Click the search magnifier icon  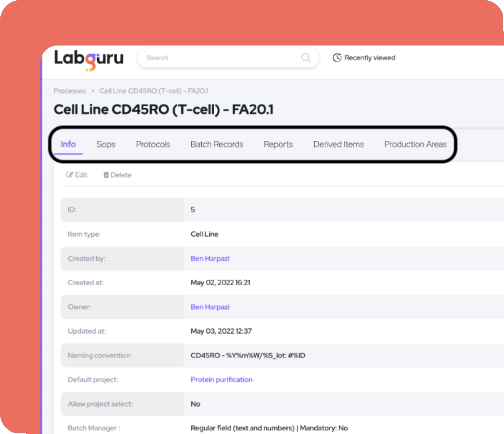tap(306, 58)
